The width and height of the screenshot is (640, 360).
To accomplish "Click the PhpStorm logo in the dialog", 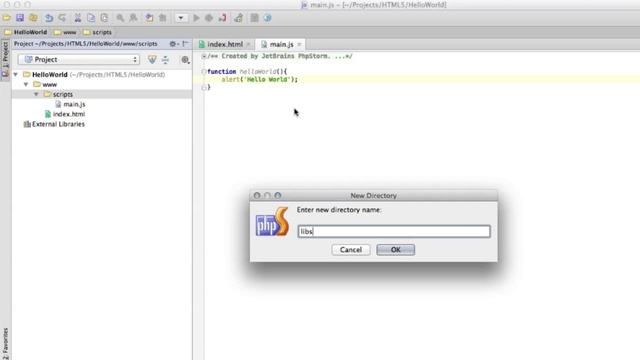I will pos(272,222).
